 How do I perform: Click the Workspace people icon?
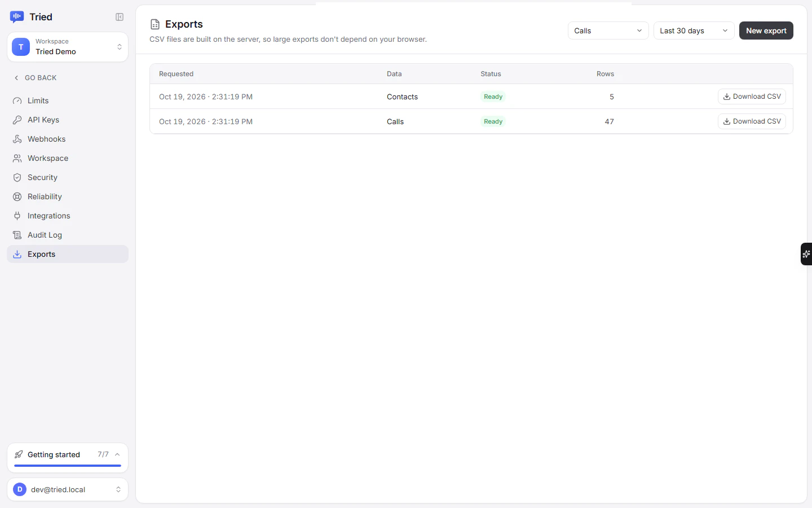[x=17, y=158]
